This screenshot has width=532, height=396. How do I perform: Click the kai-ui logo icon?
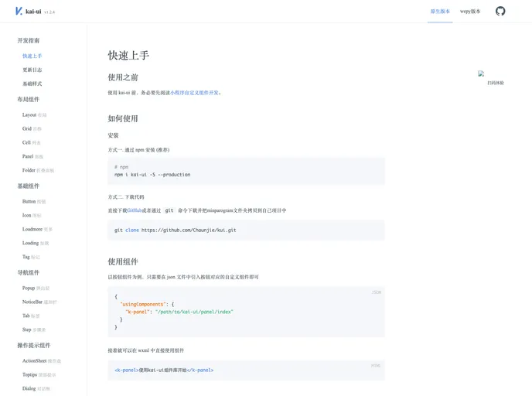pos(19,11)
